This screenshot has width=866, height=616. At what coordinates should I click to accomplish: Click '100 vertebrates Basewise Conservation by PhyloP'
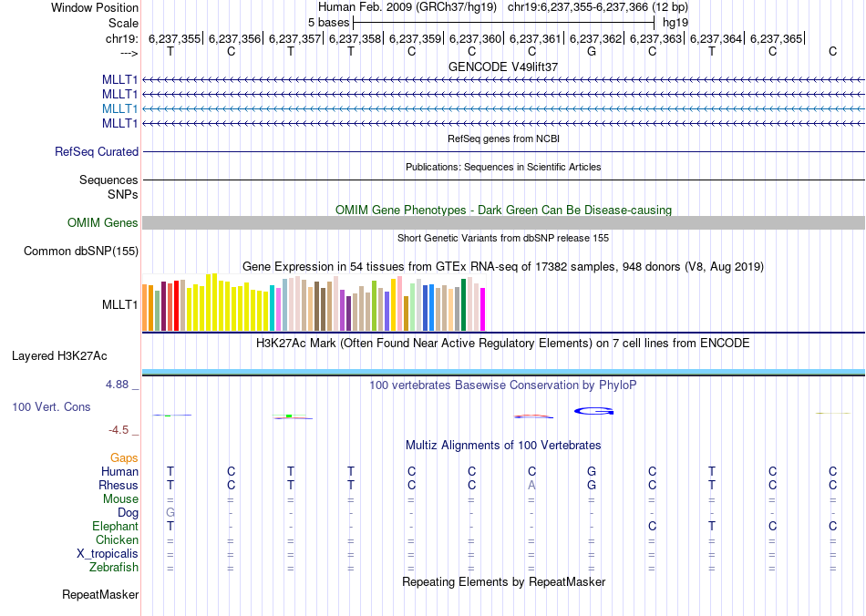click(503, 385)
